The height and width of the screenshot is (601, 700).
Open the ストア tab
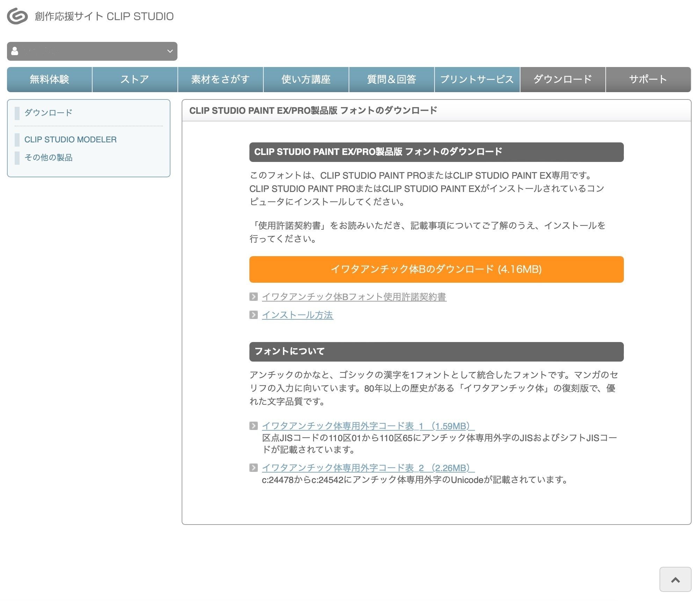click(135, 80)
